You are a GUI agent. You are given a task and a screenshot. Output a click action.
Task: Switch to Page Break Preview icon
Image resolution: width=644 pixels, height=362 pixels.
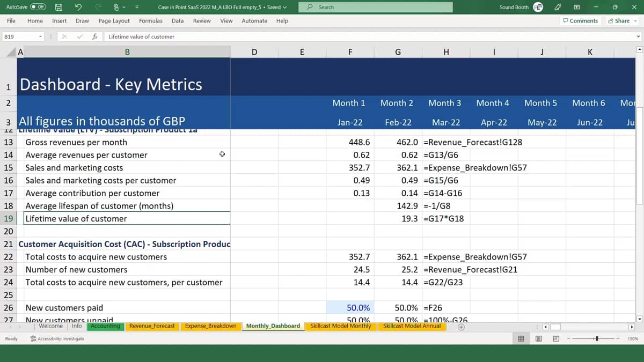pyautogui.click(x=555, y=338)
